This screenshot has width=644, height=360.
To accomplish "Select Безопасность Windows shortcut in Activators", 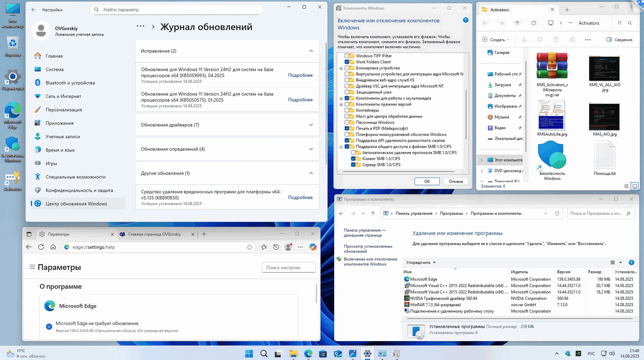I will (552, 161).
